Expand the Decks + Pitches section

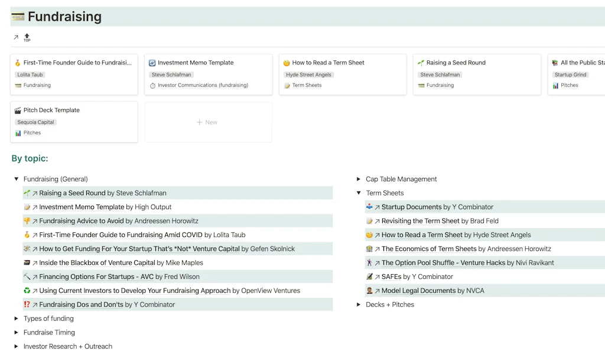359,305
